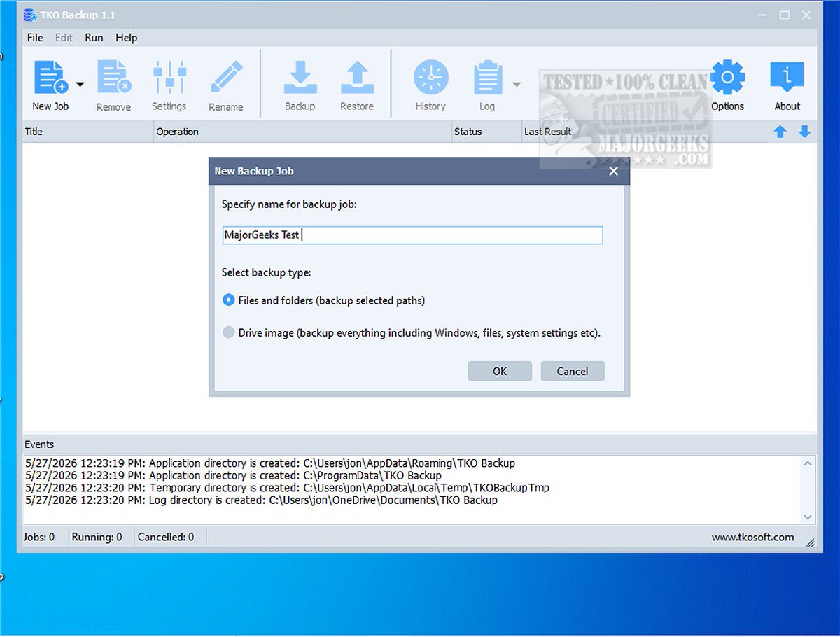Select Files and folders backup type
Screen dimensions: 840x637
pyautogui.click(x=228, y=300)
